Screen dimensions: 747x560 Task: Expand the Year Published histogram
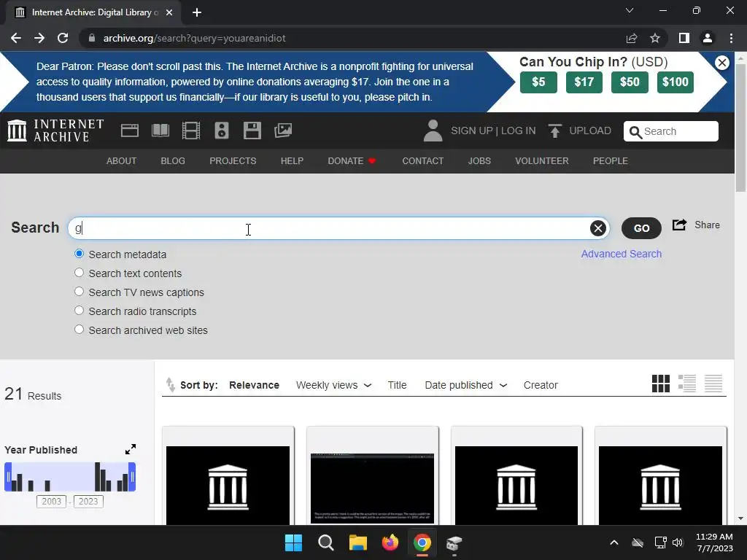130,449
